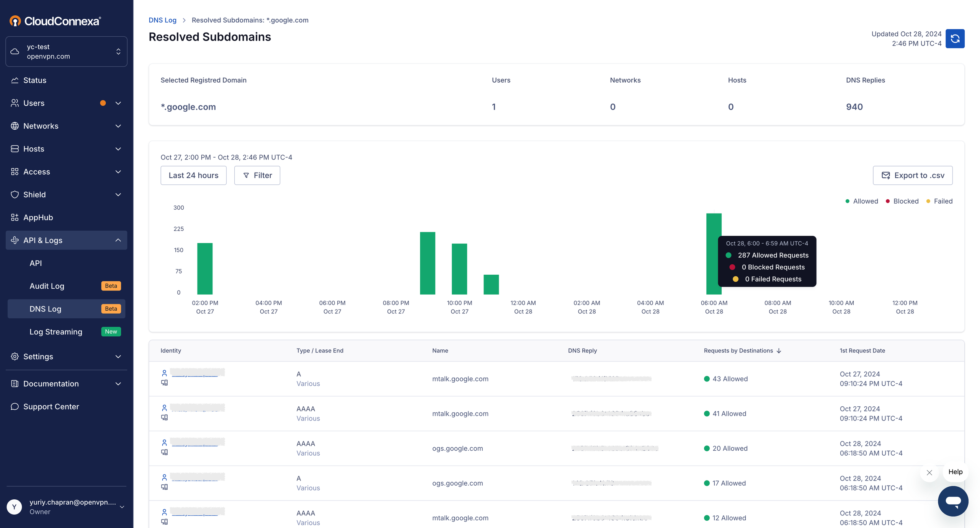The height and width of the screenshot is (528, 980).
Task: Click the 02:00 PM Oct 27 chart bar
Action: click(205, 269)
